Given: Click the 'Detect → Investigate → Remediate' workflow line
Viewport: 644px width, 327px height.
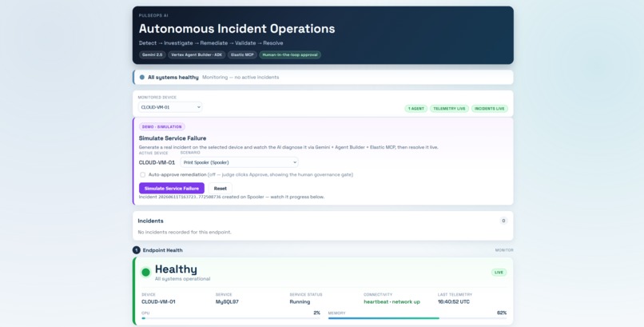Looking at the screenshot, I should click(211, 43).
